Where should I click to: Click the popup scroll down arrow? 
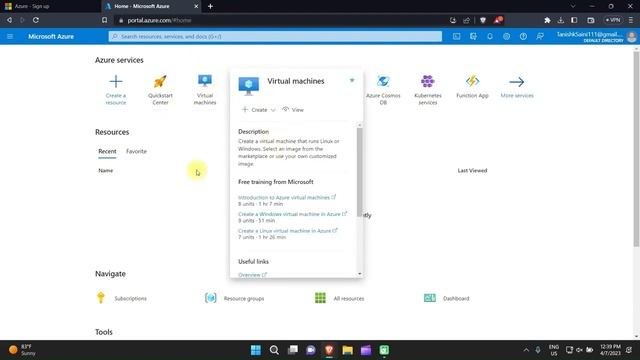click(x=360, y=273)
